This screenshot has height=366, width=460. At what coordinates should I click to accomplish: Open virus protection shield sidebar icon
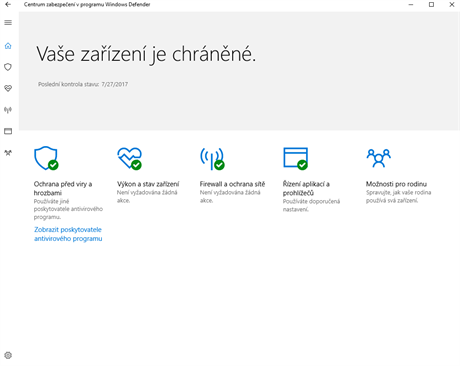click(8, 67)
